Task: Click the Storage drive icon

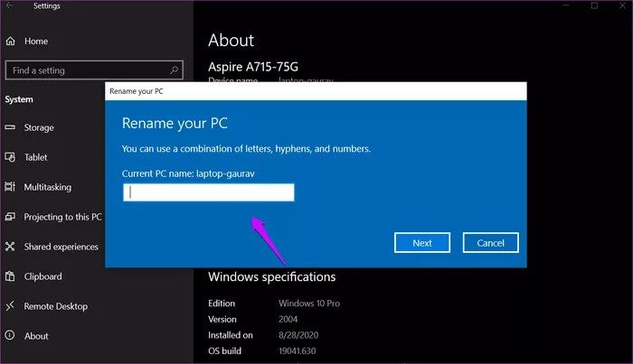Action: 10,127
